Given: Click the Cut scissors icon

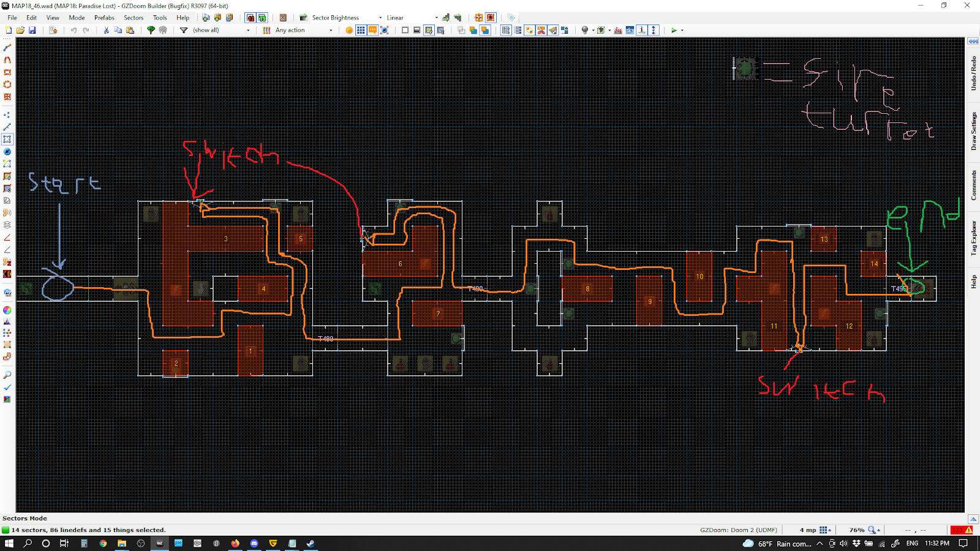Looking at the screenshot, I should click(106, 30).
